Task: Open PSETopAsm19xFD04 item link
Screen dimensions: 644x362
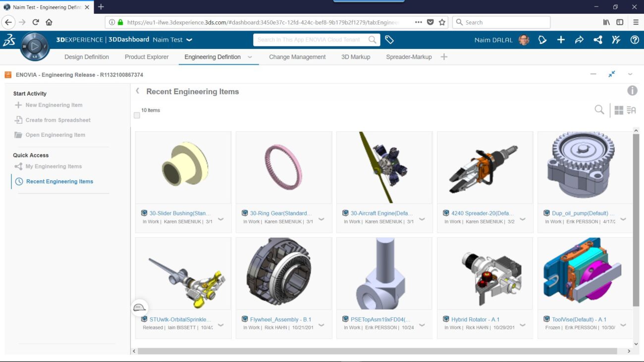Action: [380, 319]
